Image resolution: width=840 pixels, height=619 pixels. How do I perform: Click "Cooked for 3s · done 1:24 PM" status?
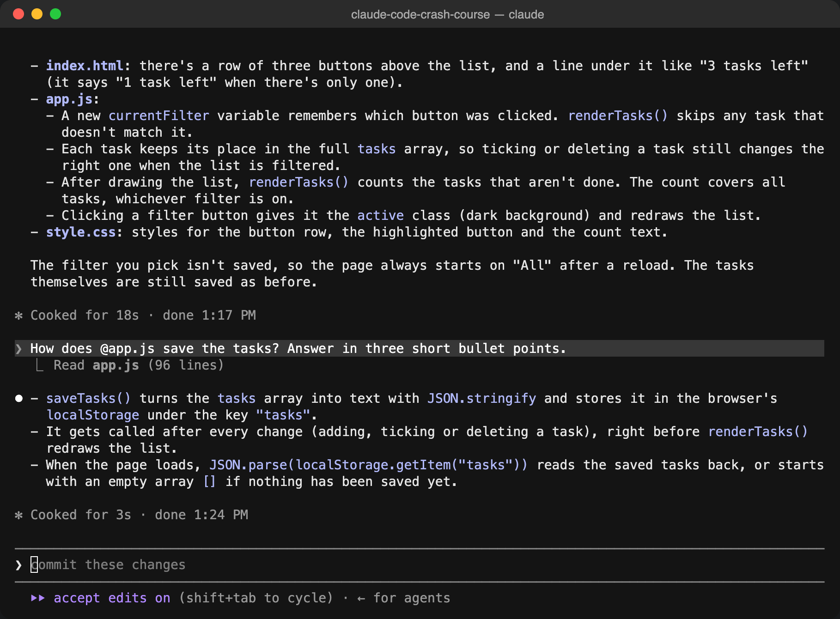[139, 515]
